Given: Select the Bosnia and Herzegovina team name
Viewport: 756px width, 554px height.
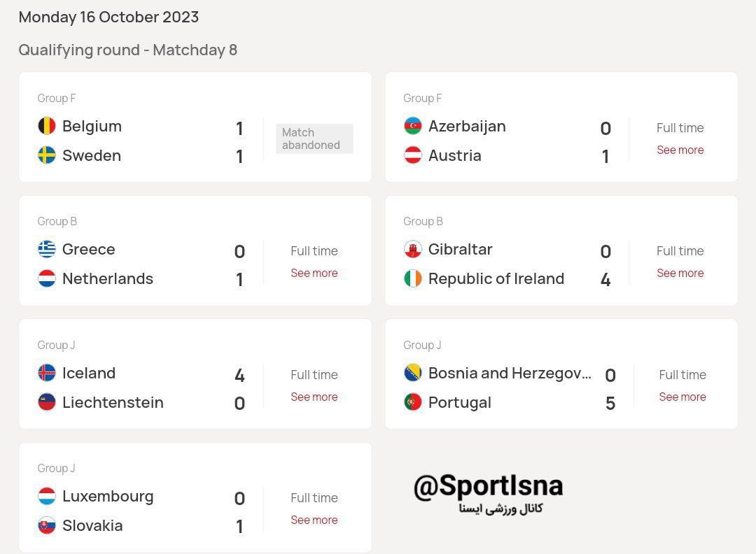Looking at the screenshot, I should pyautogui.click(x=510, y=373).
